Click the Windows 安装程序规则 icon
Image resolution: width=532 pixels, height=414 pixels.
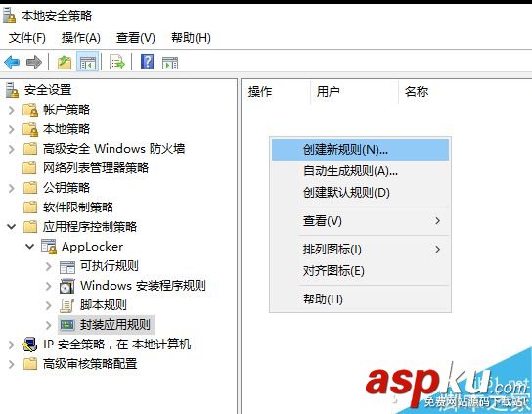66,286
